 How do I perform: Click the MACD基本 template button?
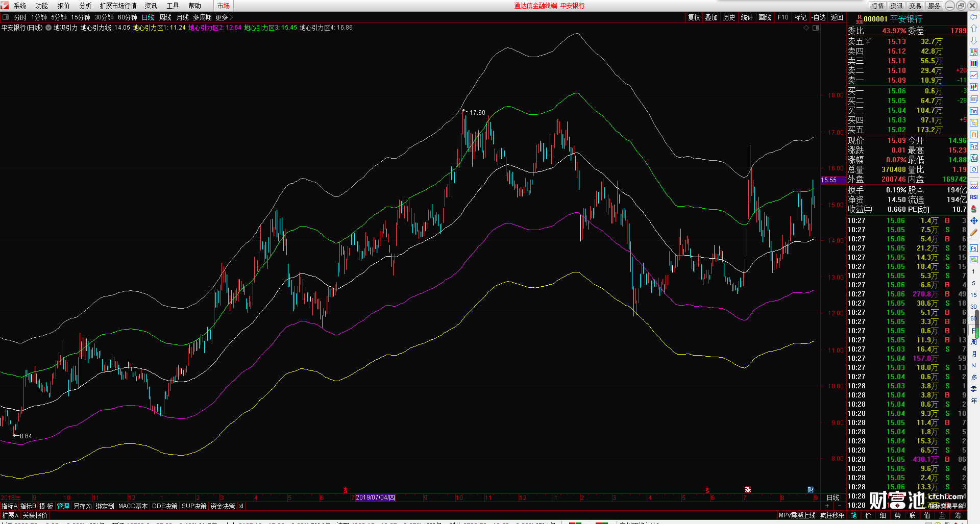133,506
